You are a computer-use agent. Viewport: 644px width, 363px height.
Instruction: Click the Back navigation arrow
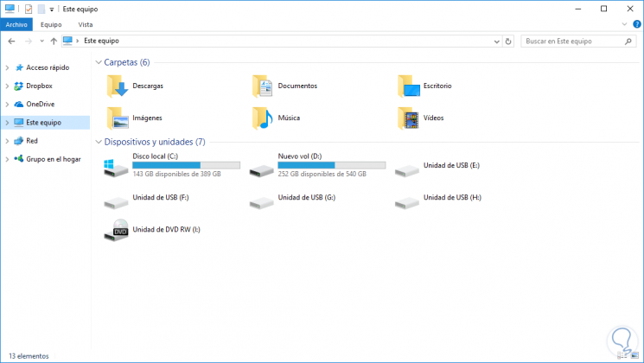click(11, 41)
